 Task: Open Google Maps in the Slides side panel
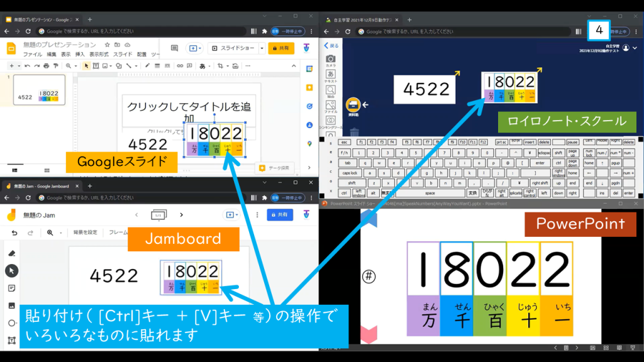(x=309, y=144)
